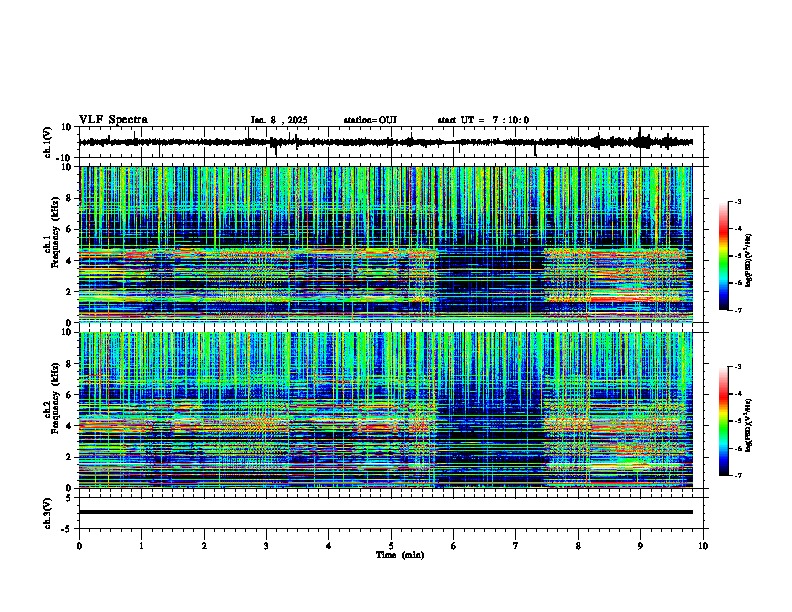Image resolution: width=792 pixels, height=612 pixels.
Task: Click time axis tick label '3'
Action: 266,546
